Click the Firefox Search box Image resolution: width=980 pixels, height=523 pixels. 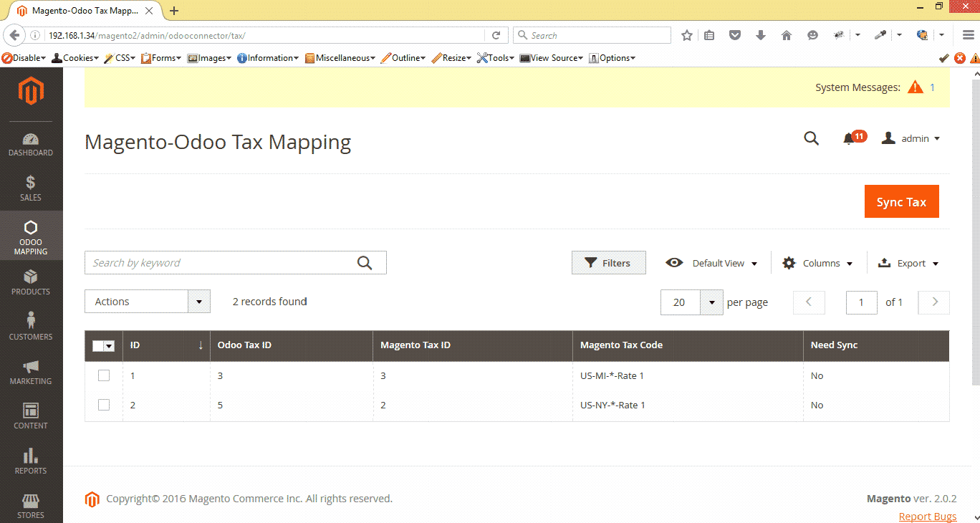(x=592, y=35)
